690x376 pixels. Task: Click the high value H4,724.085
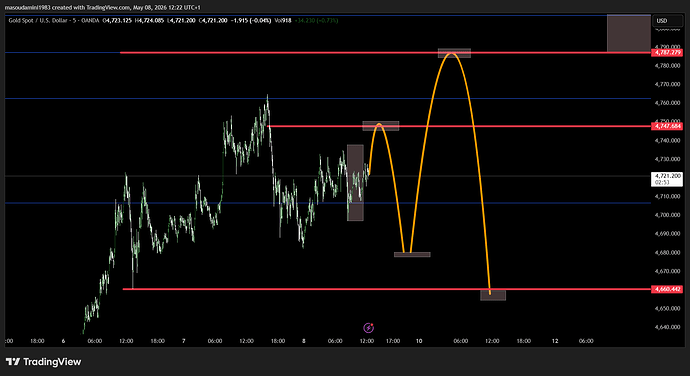[x=150, y=21]
